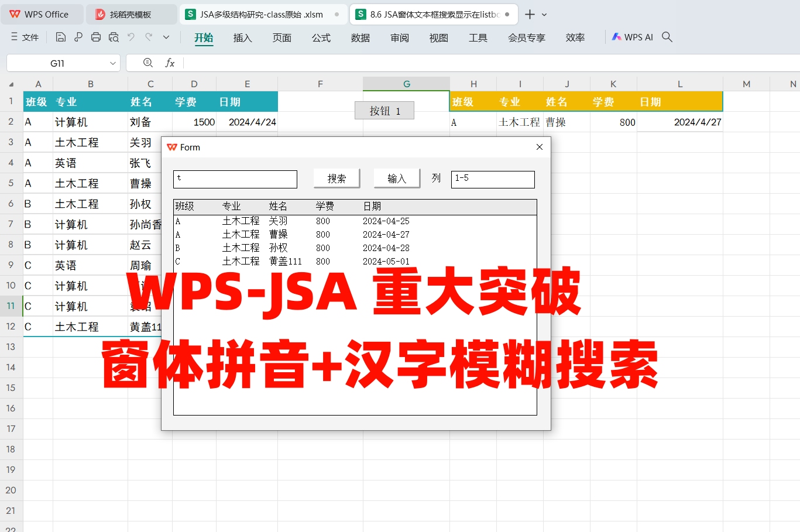Click the Undo icon
This screenshot has width=800, height=532.
coord(132,36)
